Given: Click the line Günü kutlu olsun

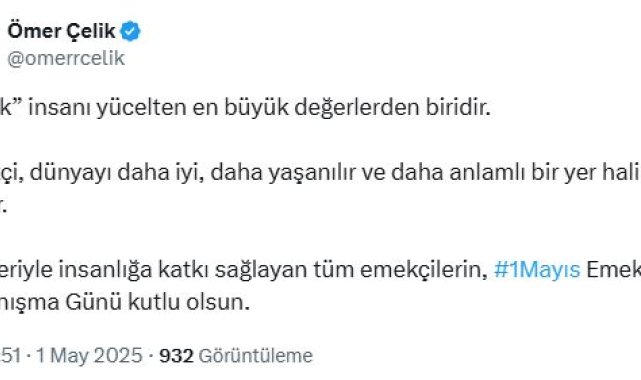Looking at the screenshot, I should (x=157, y=303).
